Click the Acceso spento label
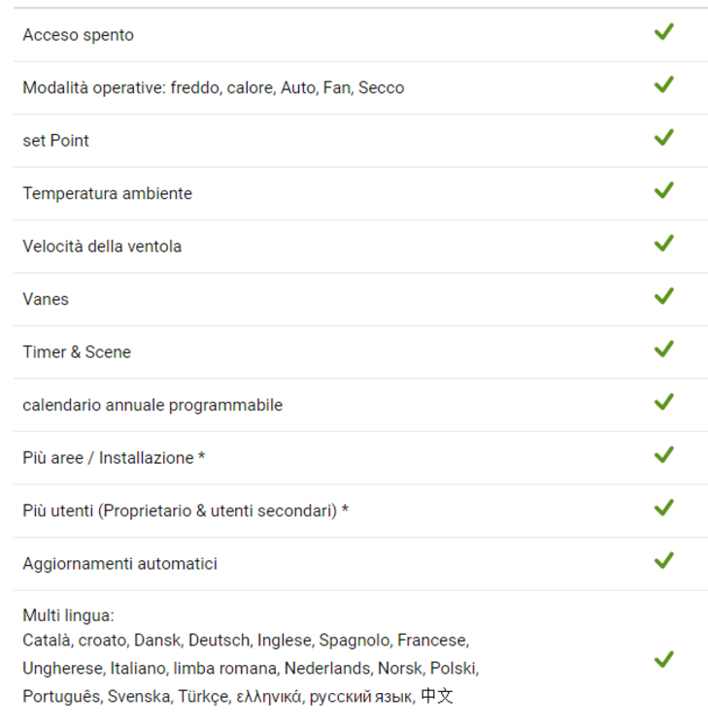 tap(78, 35)
